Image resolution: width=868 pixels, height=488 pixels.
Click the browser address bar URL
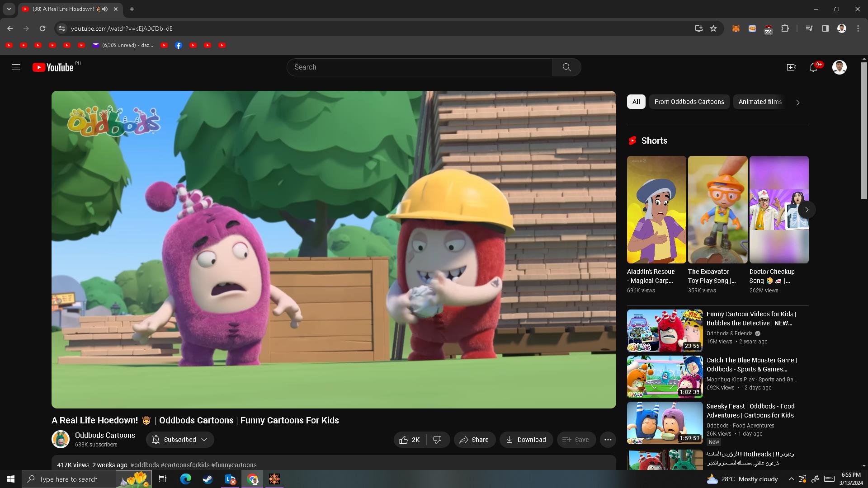coord(122,28)
